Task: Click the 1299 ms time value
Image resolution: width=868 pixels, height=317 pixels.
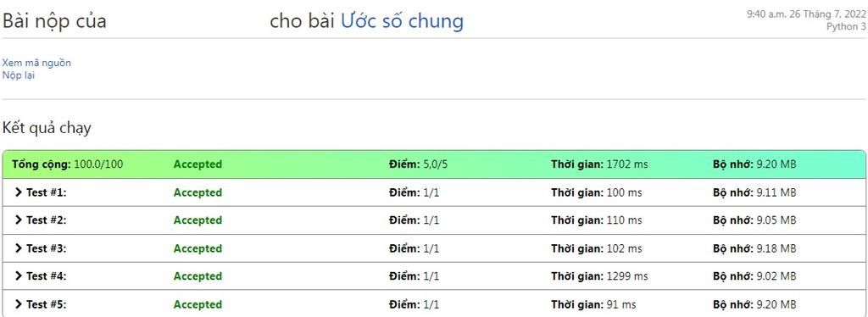Action: 627,276
